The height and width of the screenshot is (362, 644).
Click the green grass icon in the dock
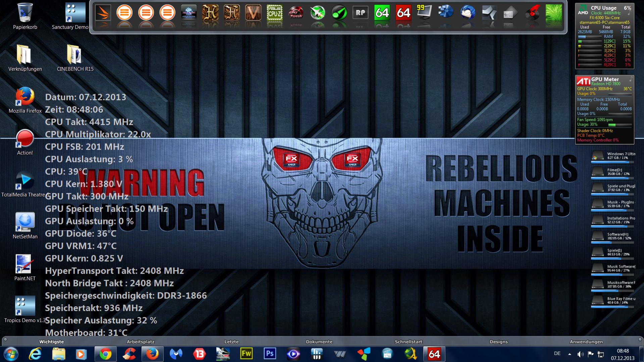[x=554, y=13]
